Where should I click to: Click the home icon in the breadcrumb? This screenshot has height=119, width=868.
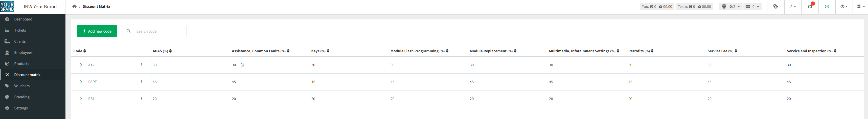tap(75, 7)
